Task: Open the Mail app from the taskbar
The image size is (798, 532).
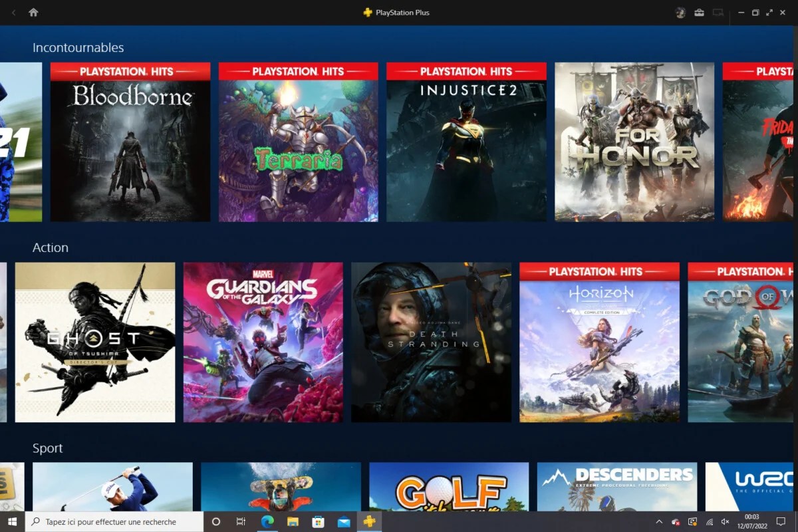Action: pos(344,522)
